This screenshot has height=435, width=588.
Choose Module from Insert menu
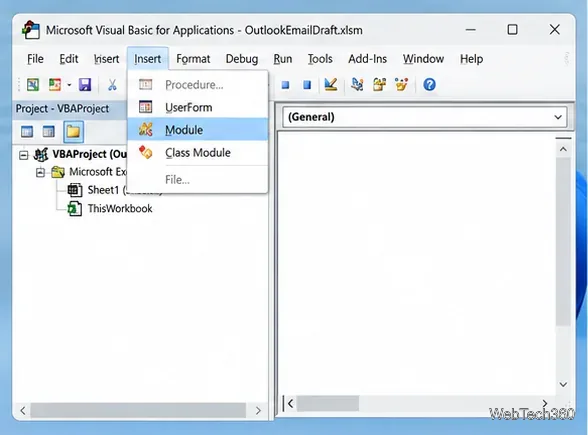tap(198, 129)
